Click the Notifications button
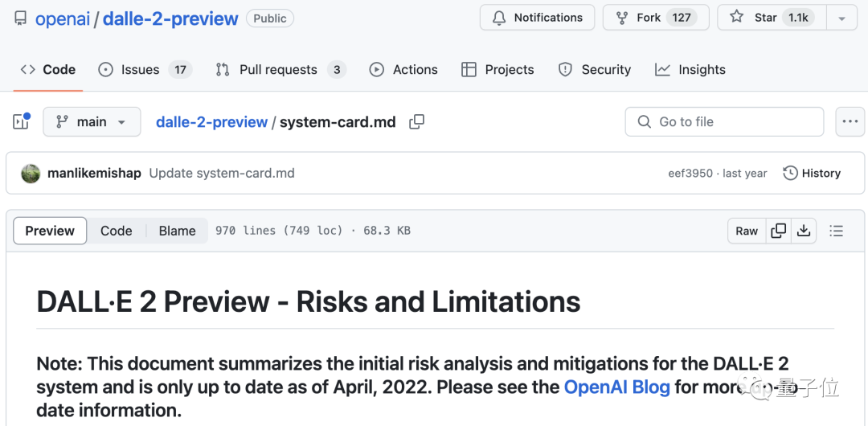This screenshot has height=426, width=868. [537, 18]
